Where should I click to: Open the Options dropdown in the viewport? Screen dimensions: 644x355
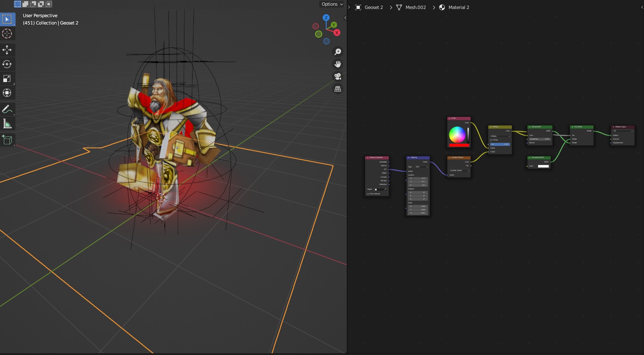332,4
